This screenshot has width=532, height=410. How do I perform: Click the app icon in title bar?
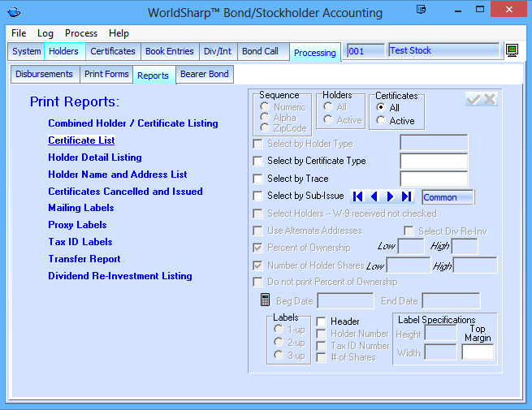pyautogui.click(x=14, y=12)
